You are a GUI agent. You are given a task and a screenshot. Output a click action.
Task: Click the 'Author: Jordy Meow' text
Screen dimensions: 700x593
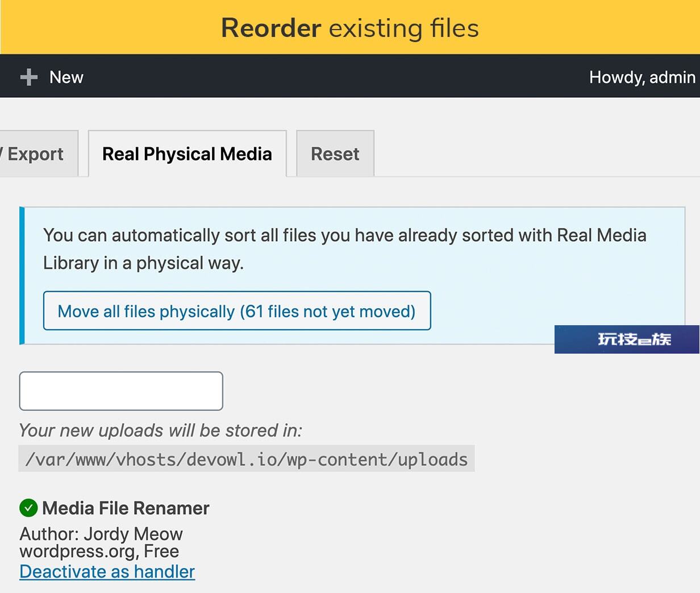coord(101,534)
